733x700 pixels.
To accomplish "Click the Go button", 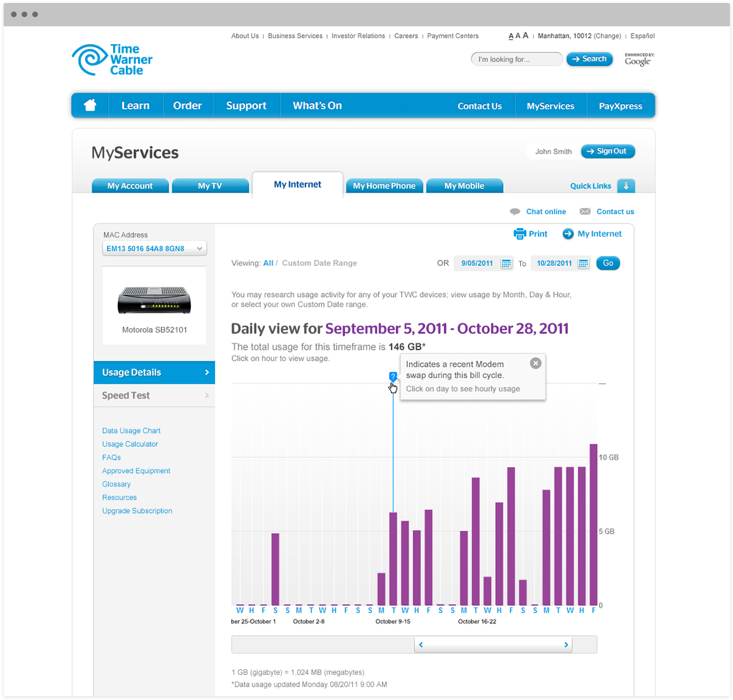I will click(608, 263).
